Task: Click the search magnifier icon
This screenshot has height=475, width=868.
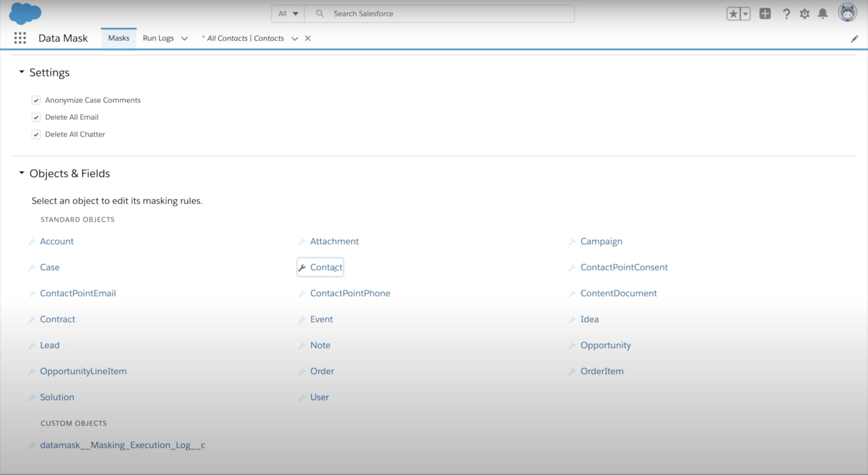Action: [x=320, y=13]
